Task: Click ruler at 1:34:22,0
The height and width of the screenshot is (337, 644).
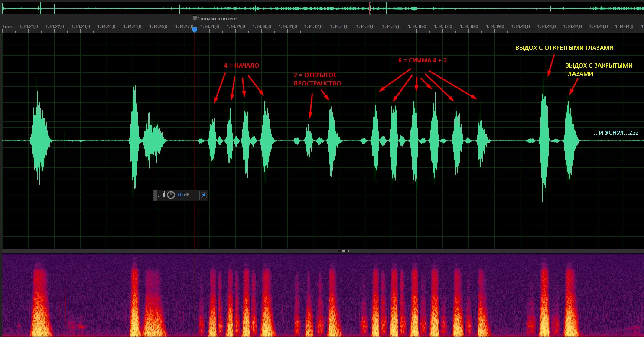Action: 55,26
